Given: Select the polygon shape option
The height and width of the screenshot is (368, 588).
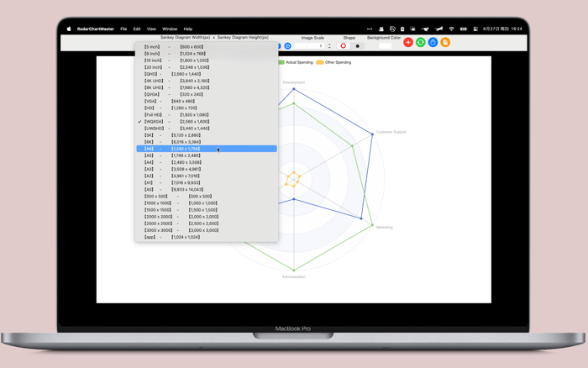Looking at the screenshot, I should click(357, 45).
